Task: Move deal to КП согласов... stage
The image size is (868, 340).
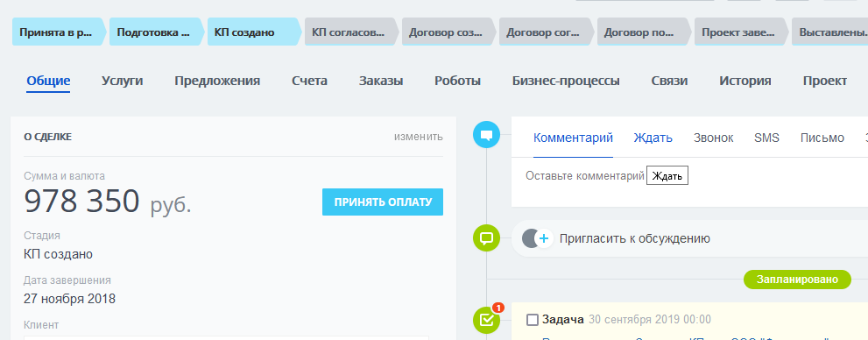Action: (352, 32)
